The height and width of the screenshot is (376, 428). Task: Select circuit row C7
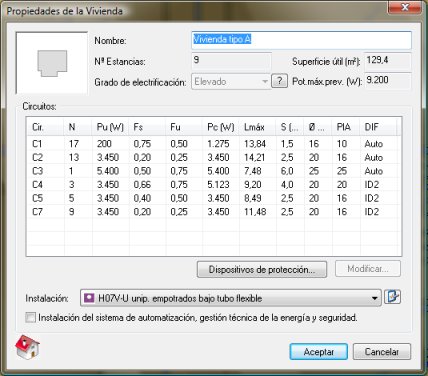click(x=213, y=212)
